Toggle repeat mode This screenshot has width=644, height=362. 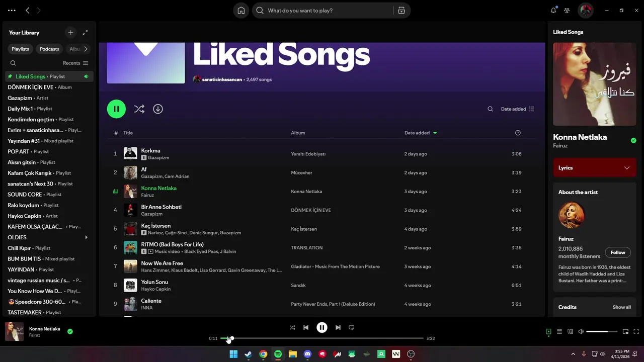[x=352, y=327]
